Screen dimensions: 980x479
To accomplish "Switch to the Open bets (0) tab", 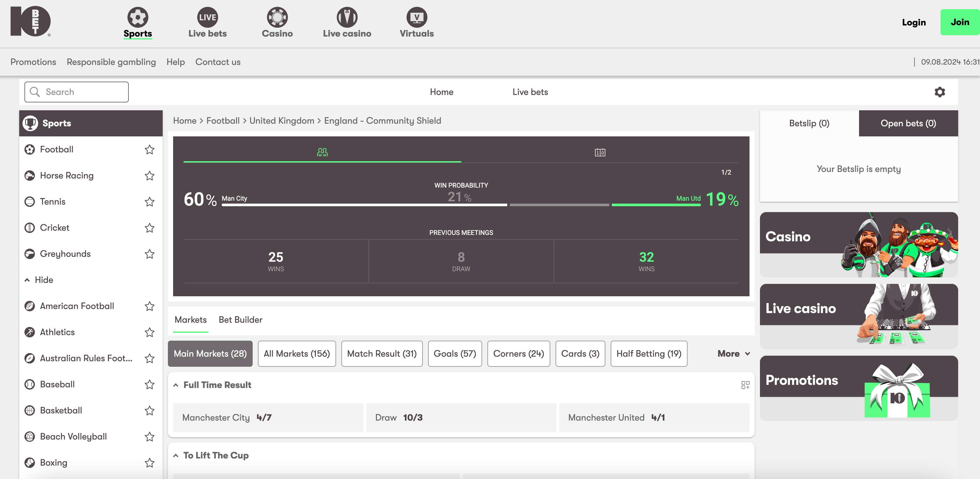I will [908, 123].
